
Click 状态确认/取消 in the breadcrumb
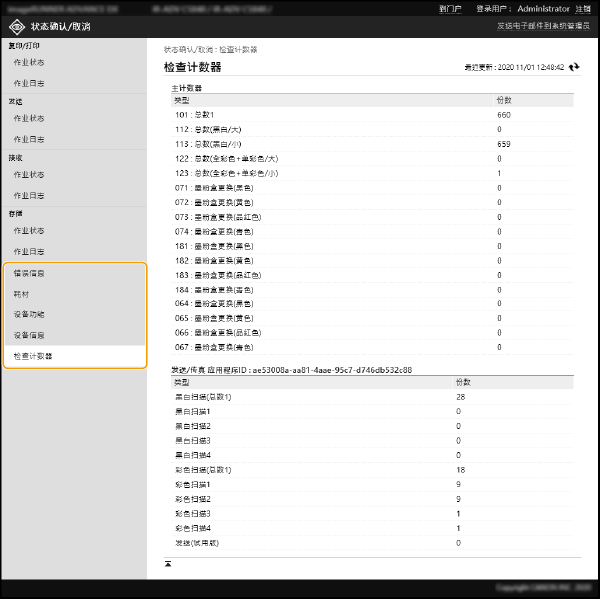point(187,49)
